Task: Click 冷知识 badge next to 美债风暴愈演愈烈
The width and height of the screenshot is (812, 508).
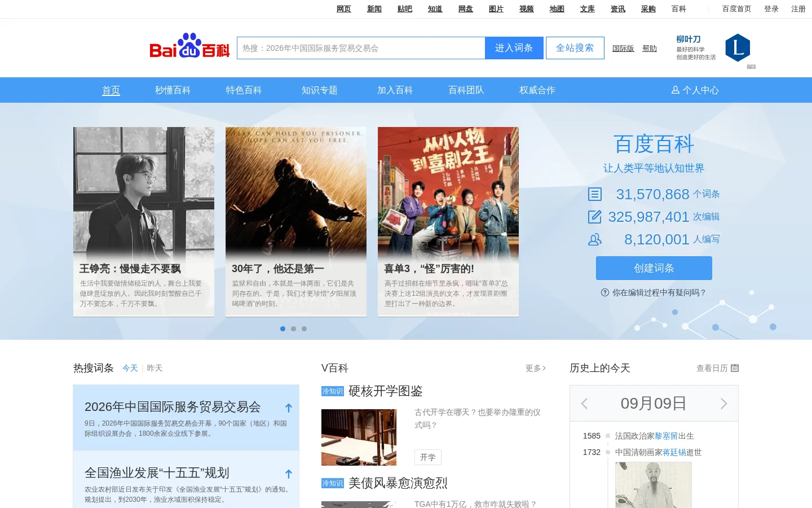Action: tap(333, 483)
